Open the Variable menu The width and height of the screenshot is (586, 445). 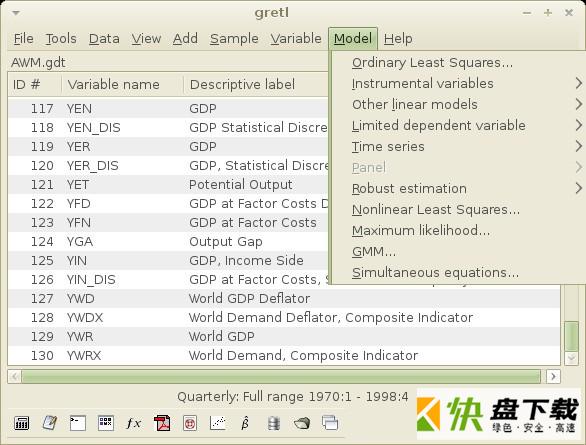click(x=296, y=38)
